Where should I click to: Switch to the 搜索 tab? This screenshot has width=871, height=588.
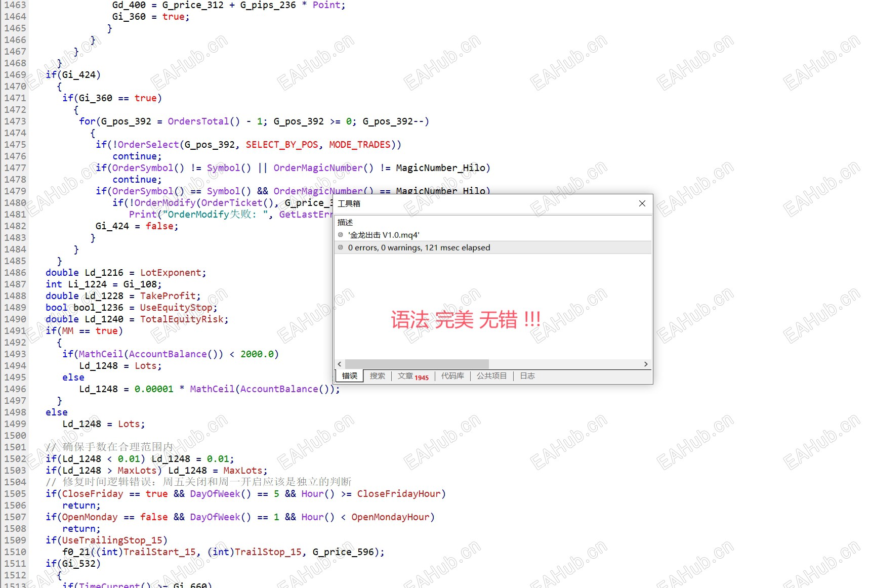tap(377, 376)
